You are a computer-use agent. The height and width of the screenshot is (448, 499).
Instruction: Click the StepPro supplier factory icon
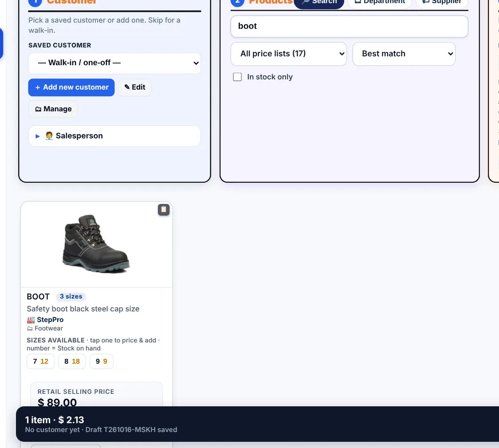[x=31, y=320]
